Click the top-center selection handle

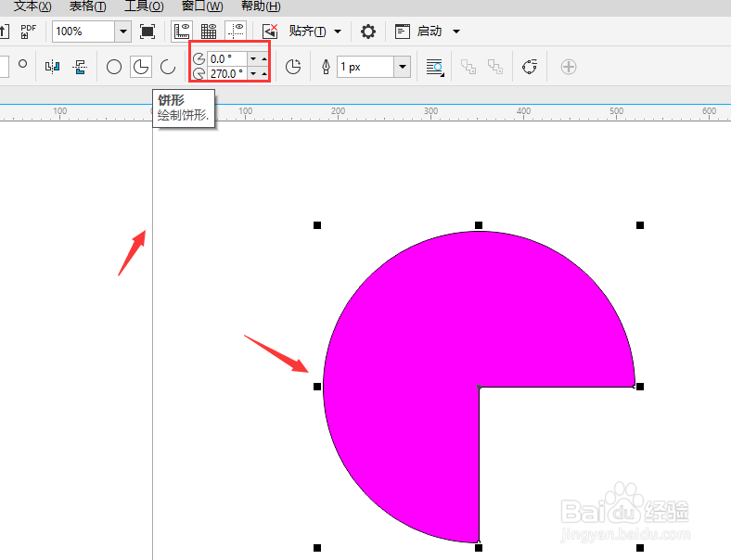(479, 225)
